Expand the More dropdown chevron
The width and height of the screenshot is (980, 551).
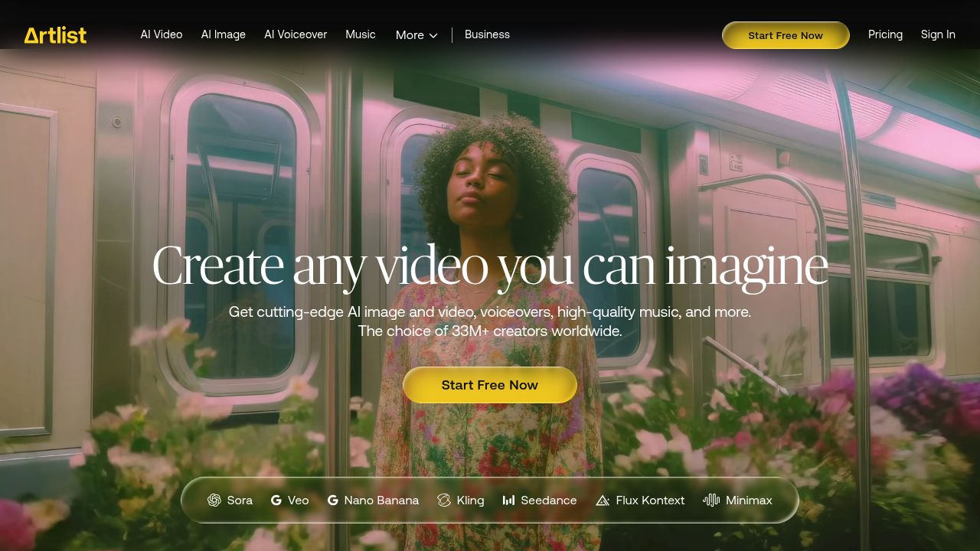[433, 36]
